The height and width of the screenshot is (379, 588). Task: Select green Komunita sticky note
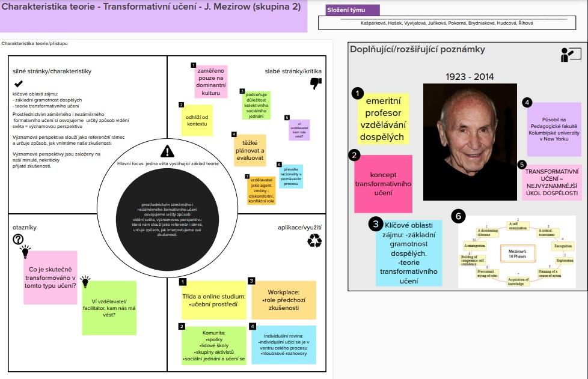(x=214, y=345)
